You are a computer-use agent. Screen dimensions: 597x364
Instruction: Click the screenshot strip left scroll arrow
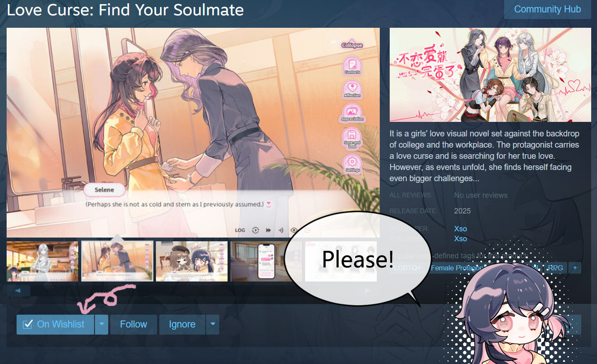tap(18, 291)
